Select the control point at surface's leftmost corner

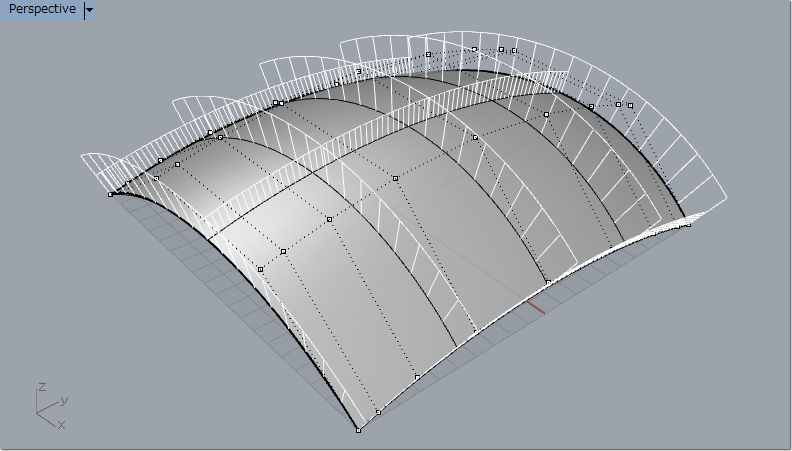(111, 194)
